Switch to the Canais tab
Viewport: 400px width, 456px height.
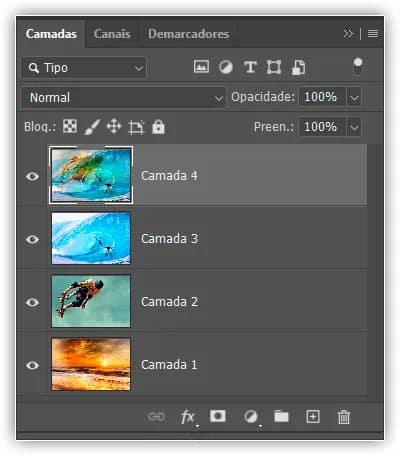(112, 34)
